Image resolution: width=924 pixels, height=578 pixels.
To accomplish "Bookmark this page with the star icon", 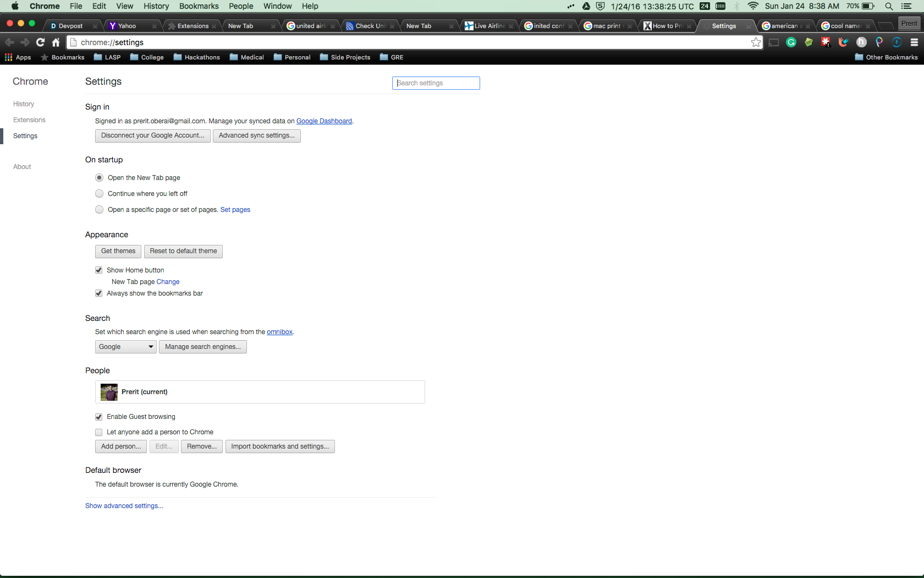I will [756, 42].
